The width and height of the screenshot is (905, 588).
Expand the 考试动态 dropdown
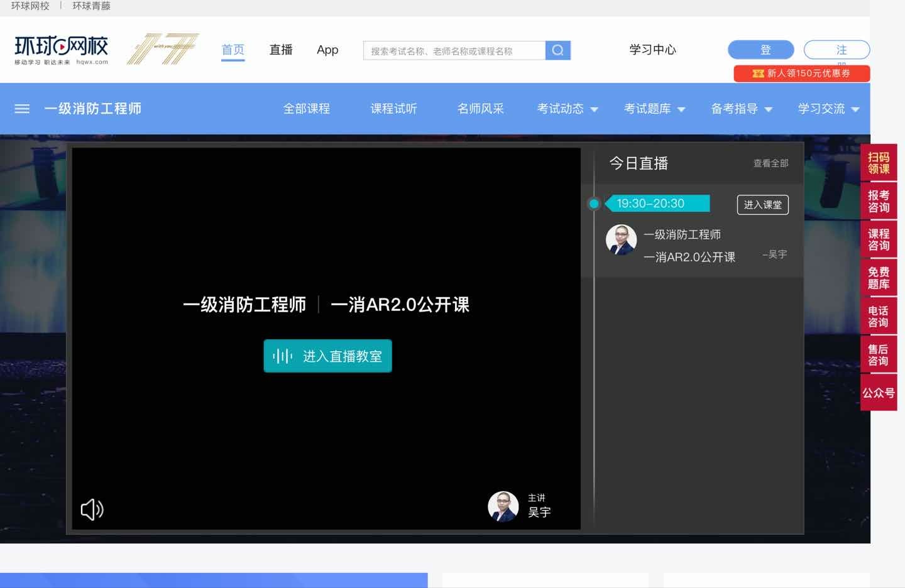(565, 109)
